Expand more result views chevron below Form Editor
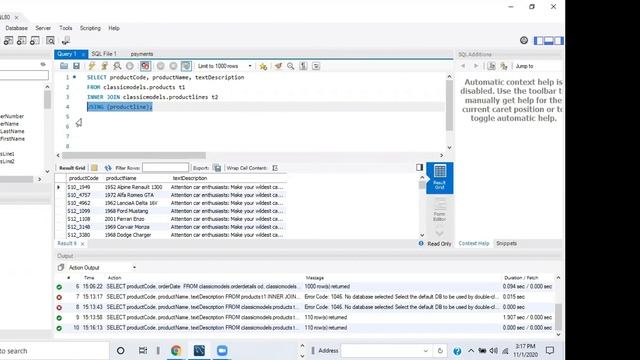This screenshot has height=360, width=640. click(440, 233)
